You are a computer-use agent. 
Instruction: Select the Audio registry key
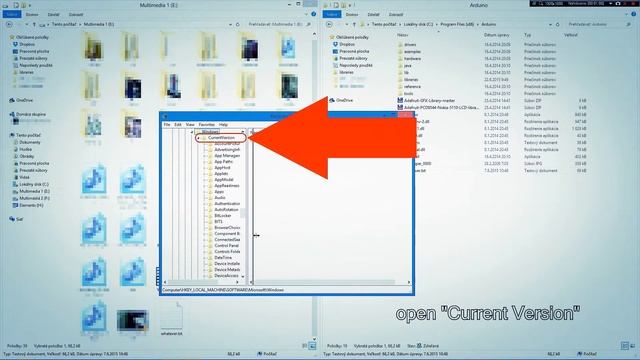click(x=220, y=198)
